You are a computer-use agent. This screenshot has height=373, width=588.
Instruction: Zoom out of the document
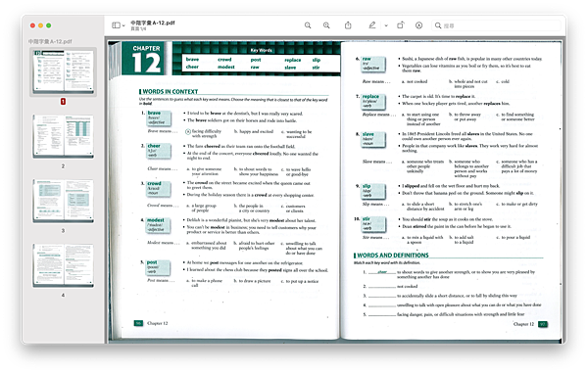(x=308, y=25)
